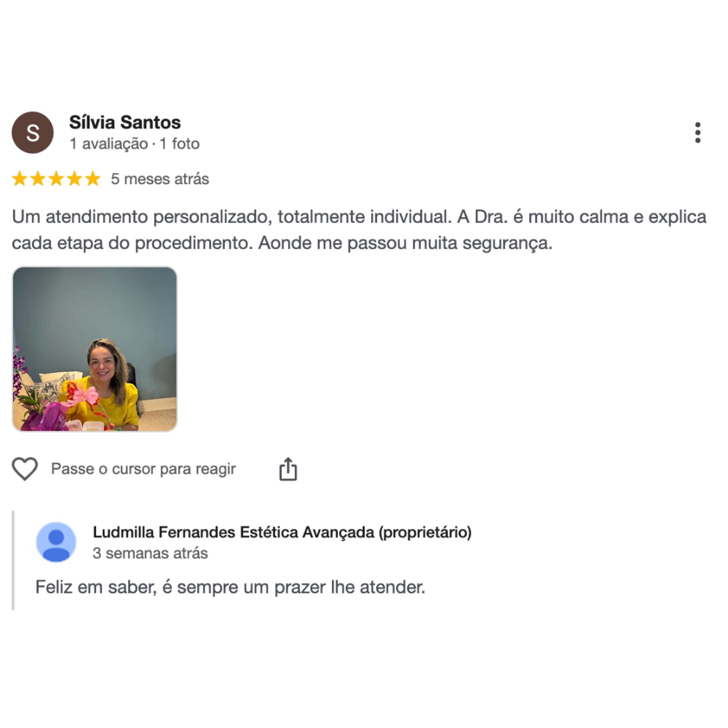Select the fifth yellow rating star
Viewport: 728px width, 728px height.
[x=93, y=179]
